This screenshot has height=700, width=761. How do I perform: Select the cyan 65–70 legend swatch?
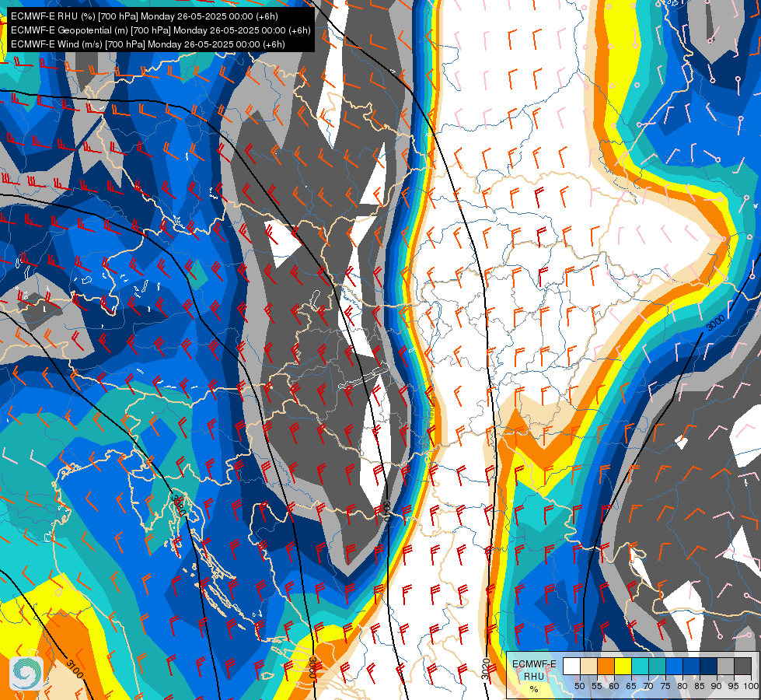coord(641,666)
